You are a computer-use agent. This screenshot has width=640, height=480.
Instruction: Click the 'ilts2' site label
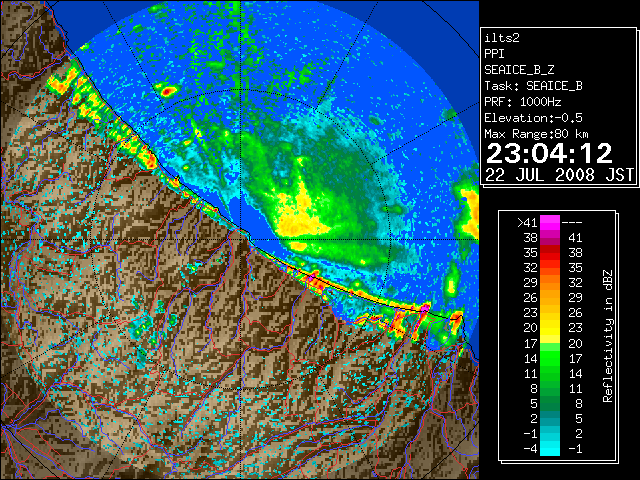(x=502, y=38)
